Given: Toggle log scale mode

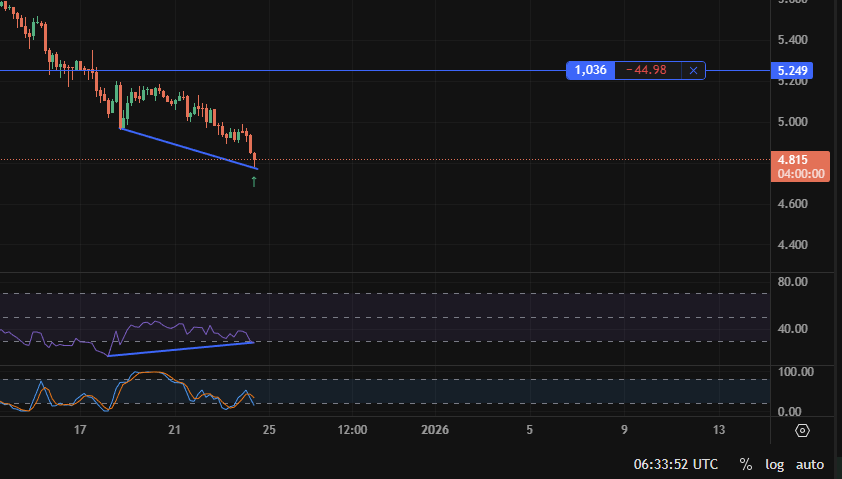Looking at the screenshot, I should [774, 465].
